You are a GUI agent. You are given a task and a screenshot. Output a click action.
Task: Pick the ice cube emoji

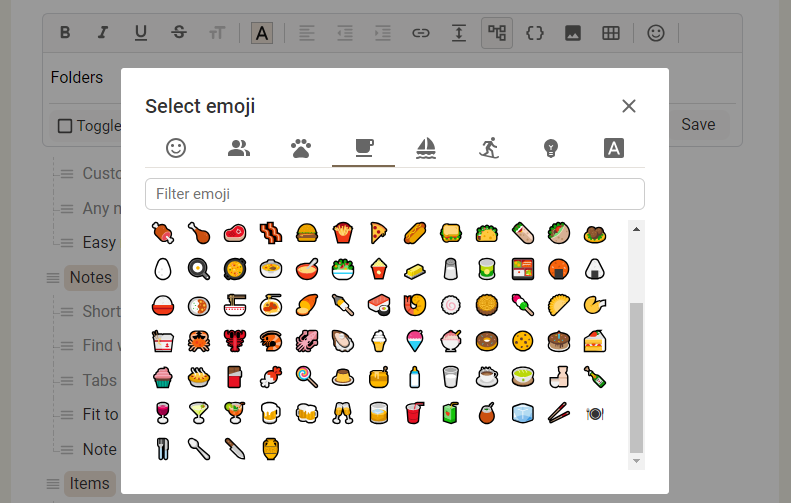(523, 413)
